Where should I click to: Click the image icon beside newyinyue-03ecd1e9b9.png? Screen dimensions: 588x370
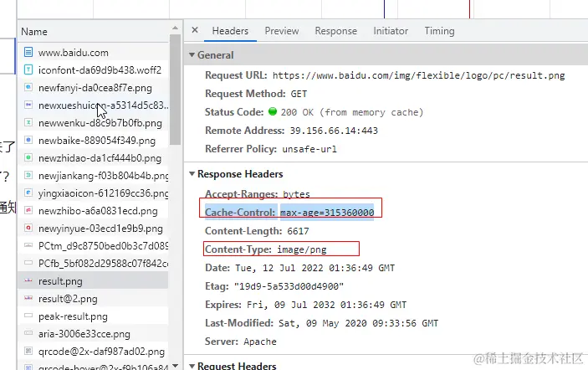(x=28, y=228)
